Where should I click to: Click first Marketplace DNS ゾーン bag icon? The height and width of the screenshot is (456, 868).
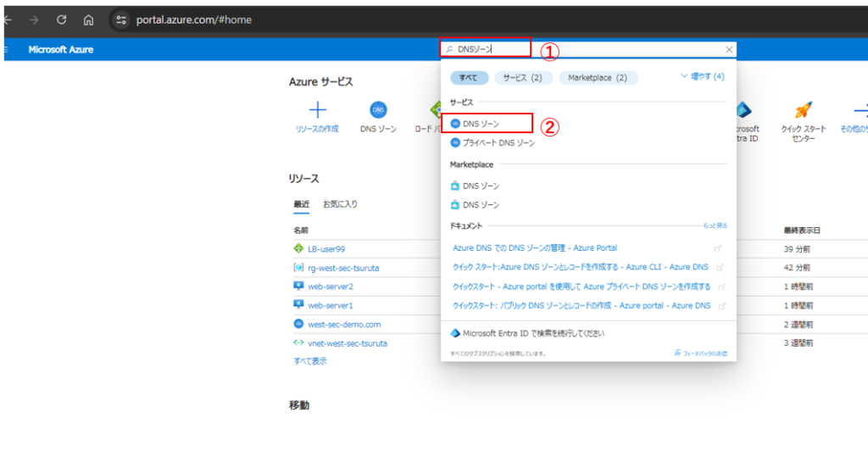[455, 186]
